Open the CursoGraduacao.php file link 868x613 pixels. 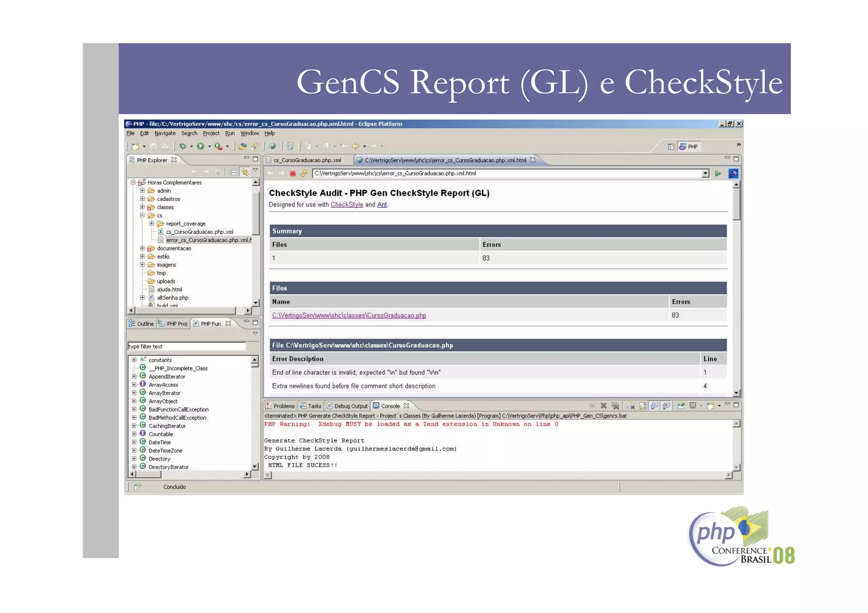click(349, 315)
